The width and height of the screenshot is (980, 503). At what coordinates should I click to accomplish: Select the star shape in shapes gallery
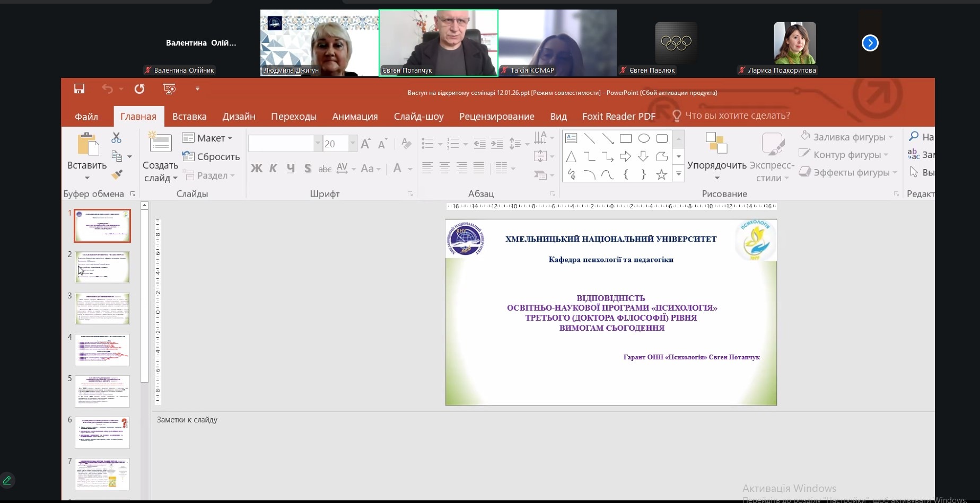661,174
